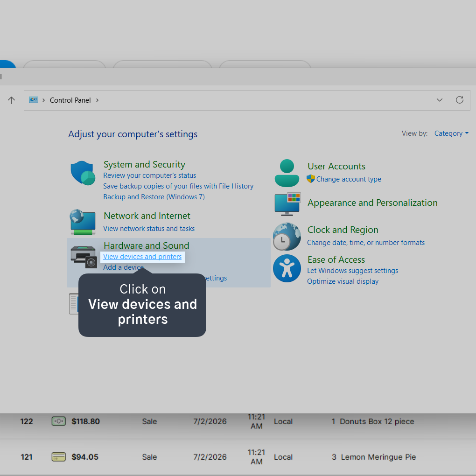This screenshot has height=476, width=476.
Task: Open Appearance and Personalization category
Action: 372,203
